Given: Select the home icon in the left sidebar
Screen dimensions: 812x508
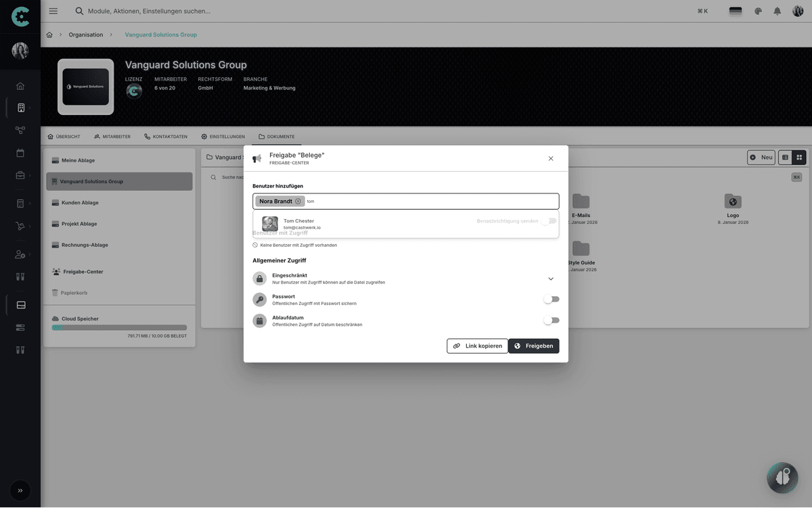Looking at the screenshot, I should coord(20,86).
